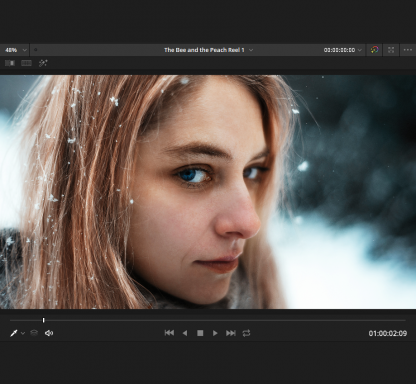Jump to the last frame
416x384 pixels.
[231, 333]
